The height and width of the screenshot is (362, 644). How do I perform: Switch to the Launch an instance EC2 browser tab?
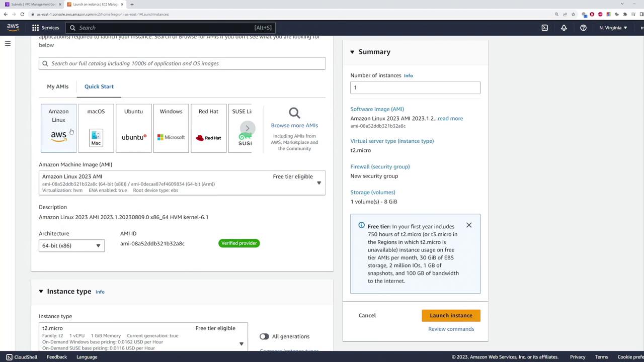click(x=96, y=5)
